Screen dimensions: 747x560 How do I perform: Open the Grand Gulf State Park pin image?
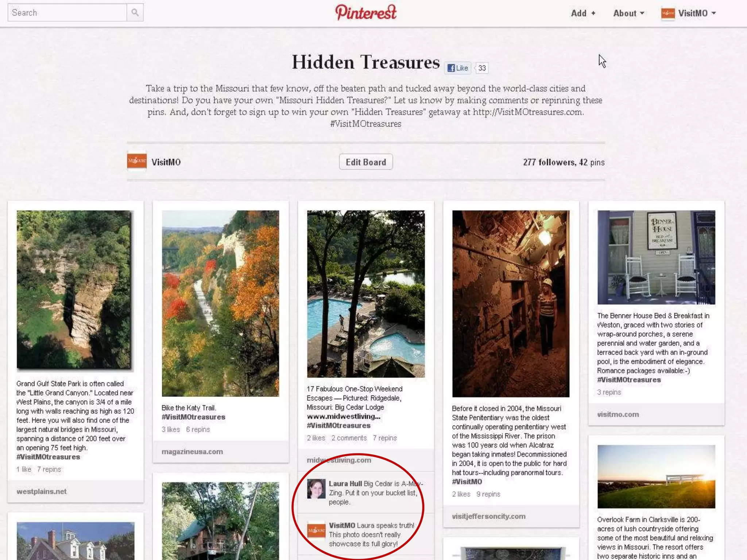[x=74, y=290]
